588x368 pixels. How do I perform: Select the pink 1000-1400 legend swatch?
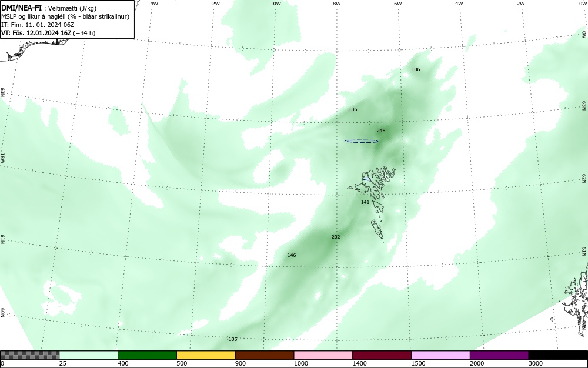(x=323, y=355)
